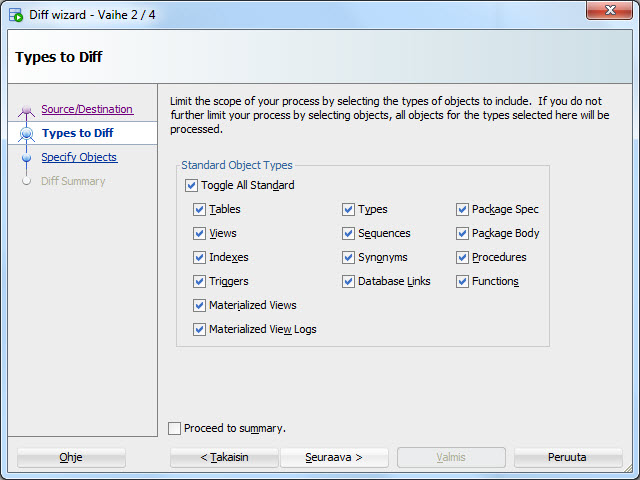This screenshot has height=480, width=640.
Task: Cancel the wizard with Peruuta
Action: pos(567,457)
